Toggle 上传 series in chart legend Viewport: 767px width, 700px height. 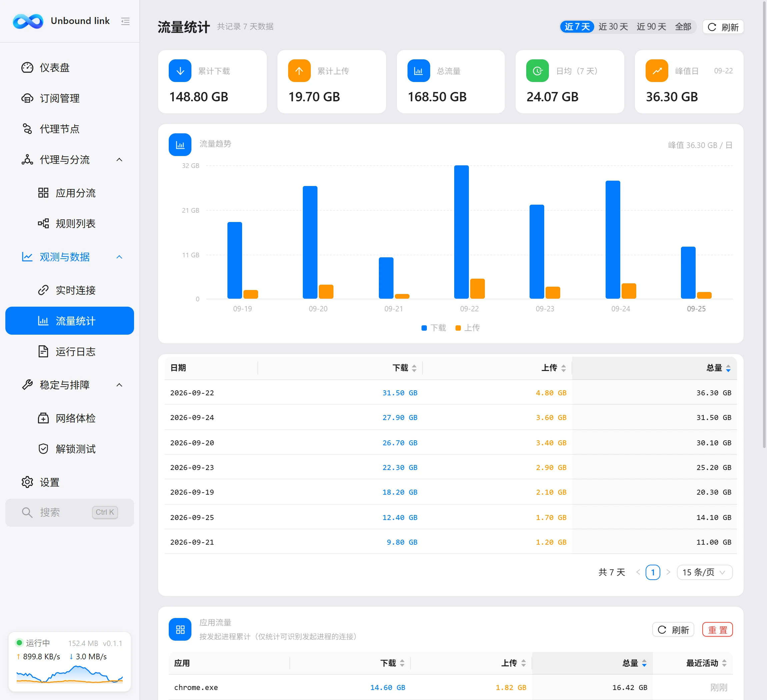point(468,328)
